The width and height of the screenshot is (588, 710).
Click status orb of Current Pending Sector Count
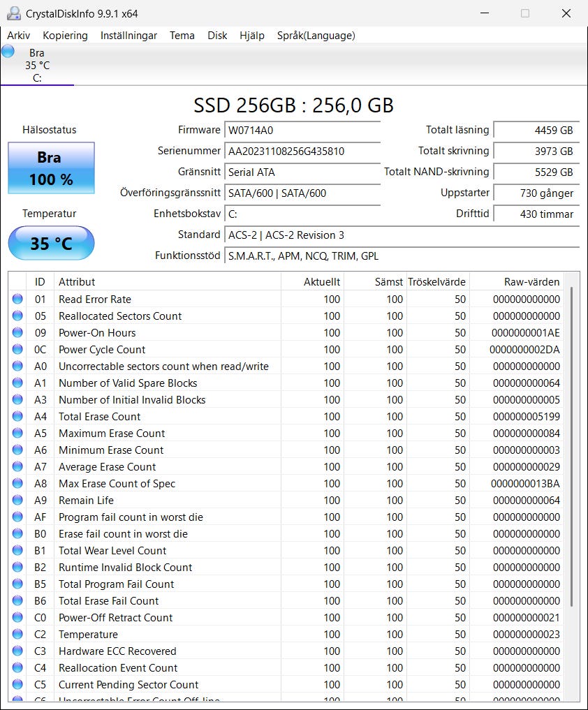[x=17, y=684]
